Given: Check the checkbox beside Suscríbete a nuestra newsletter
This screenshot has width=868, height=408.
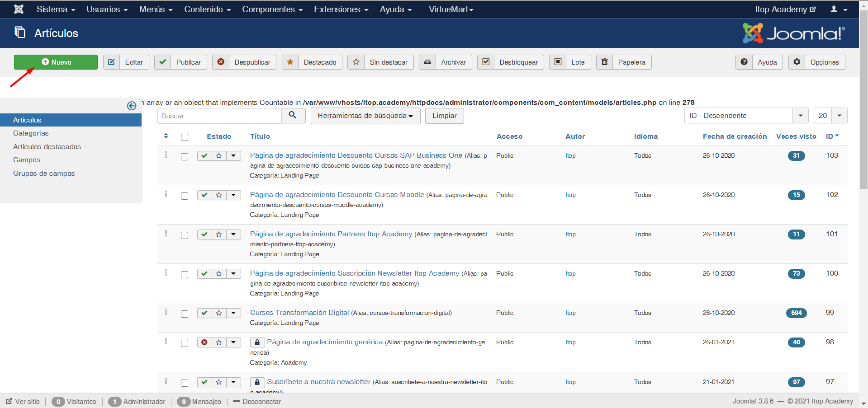Looking at the screenshot, I should [x=184, y=383].
